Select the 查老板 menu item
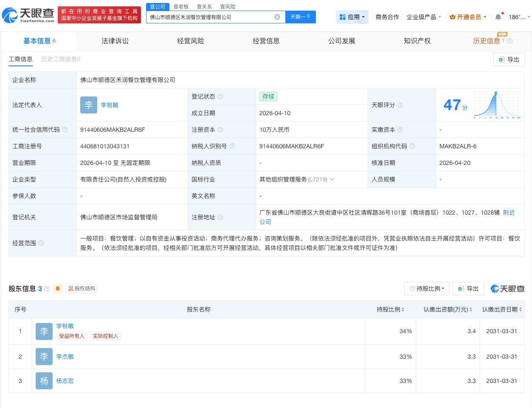 click(181, 7)
